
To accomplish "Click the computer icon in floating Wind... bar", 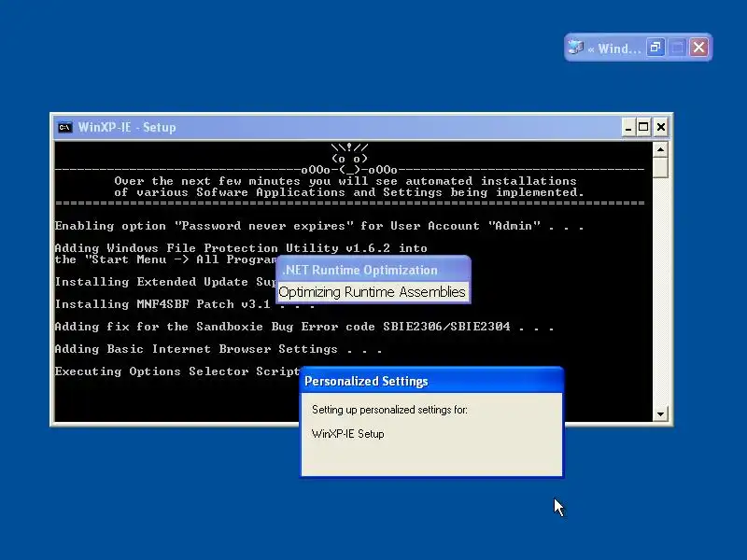I will (576, 48).
